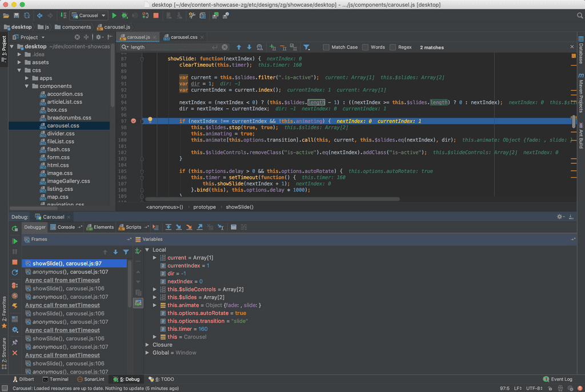Click the Step Over icon in the debugger toolbar
This screenshot has height=392, width=585.
point(169,227)
